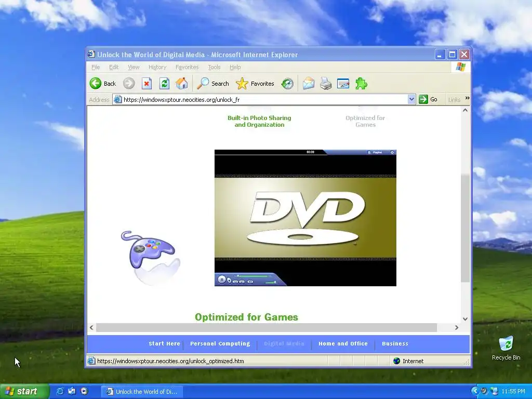Go to the Home page icon
This screenshot has width=532, height=399.
pyautogui.click(x=181, y=84)
